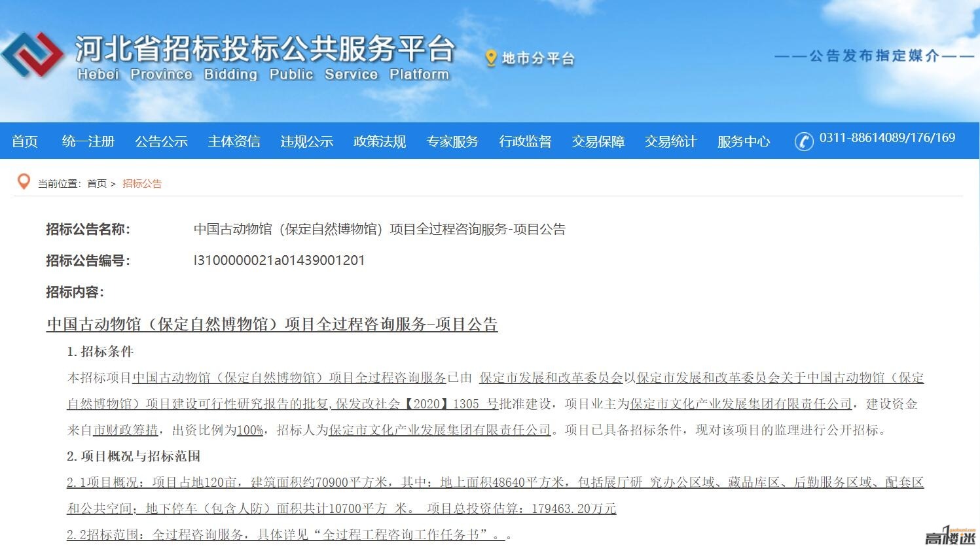980x549 pixels.
Task: Open the 地市分平台 link
Action: 538,59
